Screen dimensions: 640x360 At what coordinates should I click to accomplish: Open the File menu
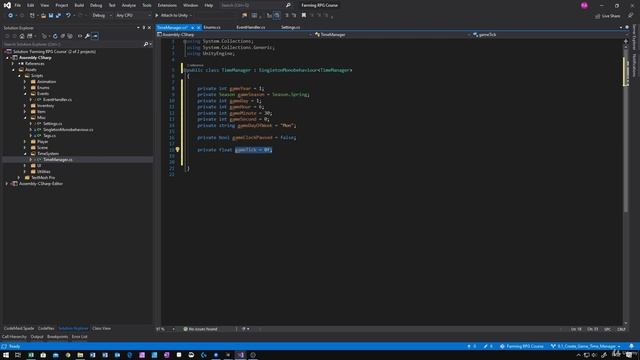(18, 5)
